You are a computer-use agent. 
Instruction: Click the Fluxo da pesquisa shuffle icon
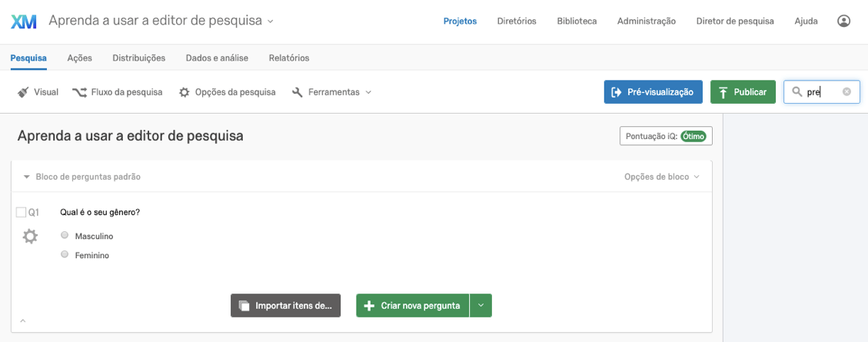click(79, 92)
